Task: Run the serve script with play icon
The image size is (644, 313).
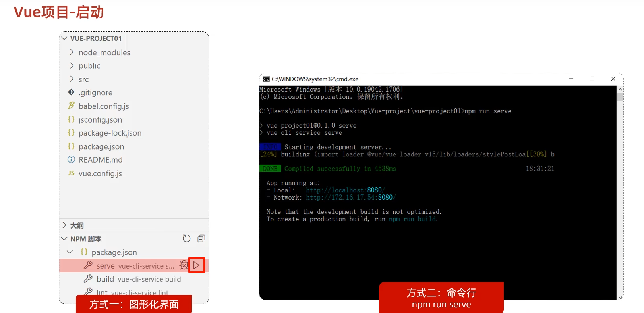Action: (197, 265)
